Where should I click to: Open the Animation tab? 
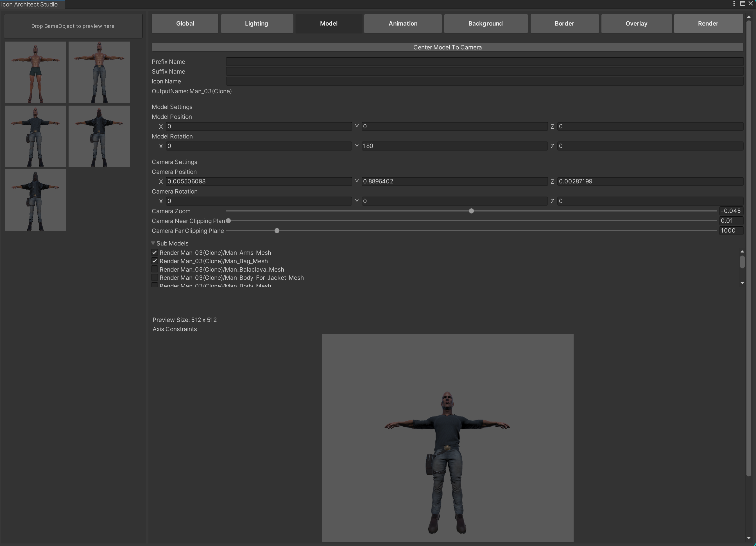click(x=403, y=23)
